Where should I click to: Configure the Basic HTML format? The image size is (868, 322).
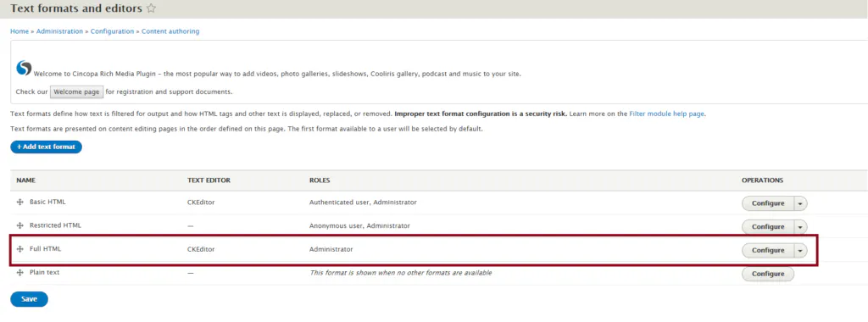(x=768, y=203)
